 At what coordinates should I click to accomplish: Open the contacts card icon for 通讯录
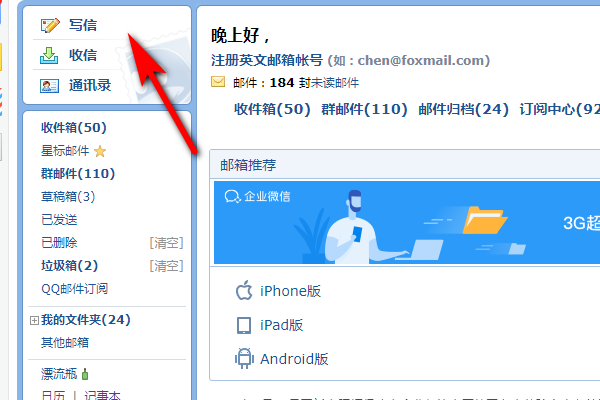point(49,86)
